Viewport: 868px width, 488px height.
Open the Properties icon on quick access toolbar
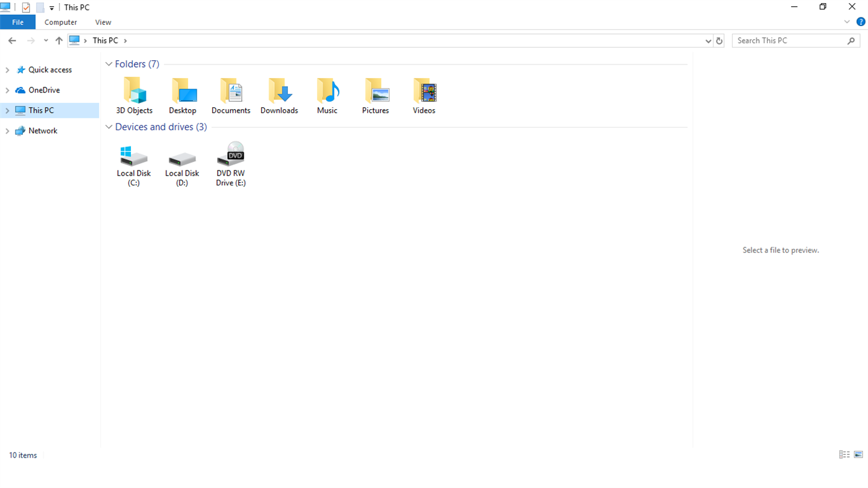pos(25,7)
